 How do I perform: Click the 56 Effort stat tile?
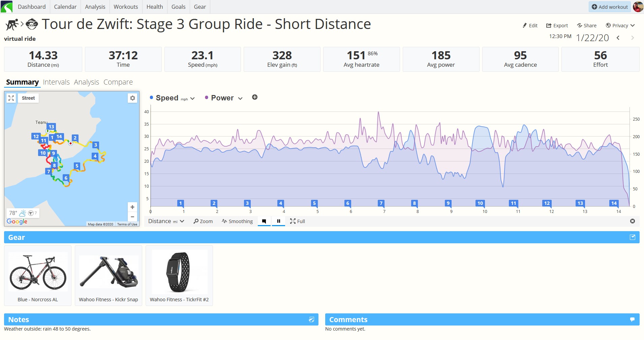click(601, 59)
